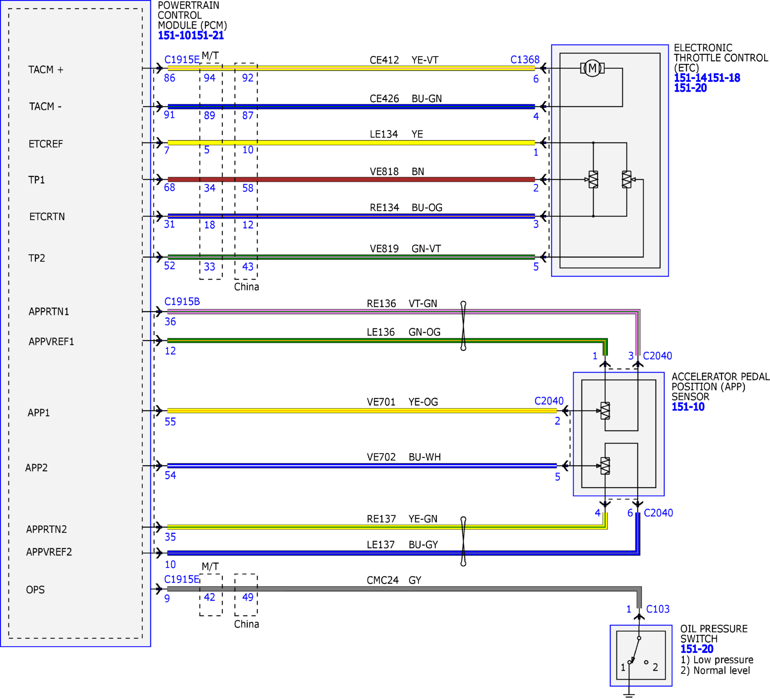Click the Powertrain Control Module title text
Image resolution: width=770 pixels, height=700 pixels.
192,15
